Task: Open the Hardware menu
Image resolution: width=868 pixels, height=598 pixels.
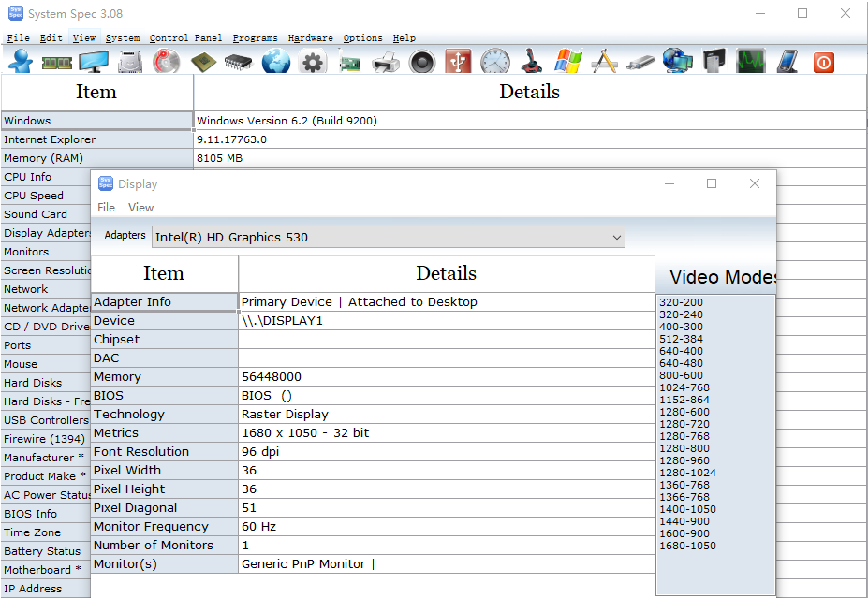Action: click(310, 38)
